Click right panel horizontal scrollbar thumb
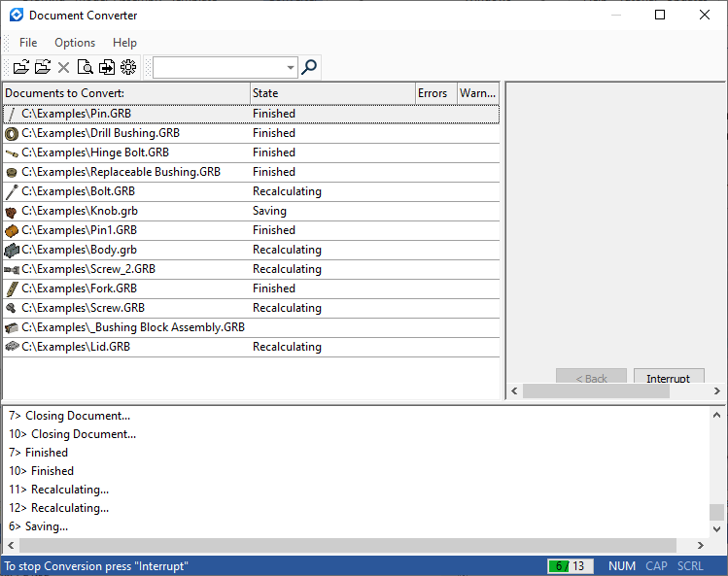 coord(596,391)
